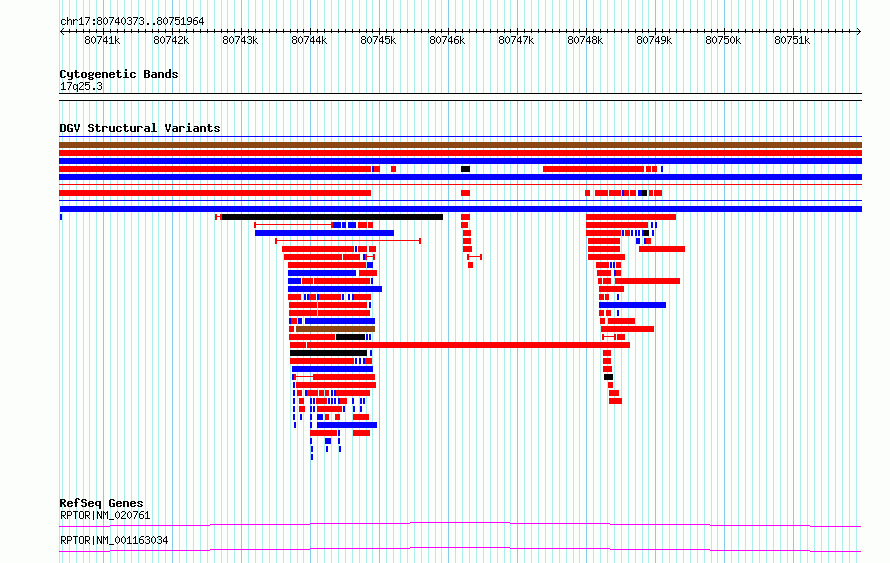Click the longest black variant bar ending near 80746k

(x=332, y=217)
